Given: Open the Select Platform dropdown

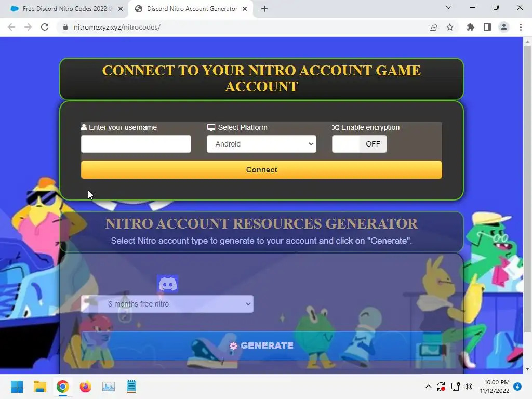Looking at the screenshot, I should pyautogui.click(x=262, y=144).
